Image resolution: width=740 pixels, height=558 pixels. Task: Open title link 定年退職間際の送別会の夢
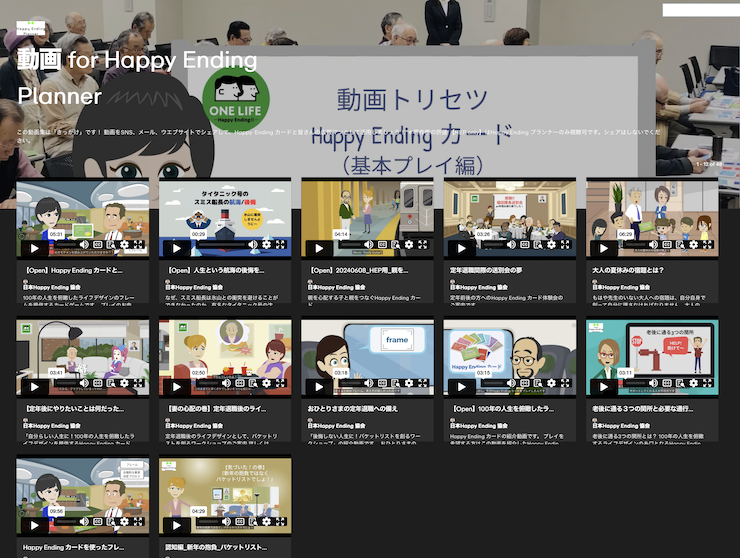486,270
